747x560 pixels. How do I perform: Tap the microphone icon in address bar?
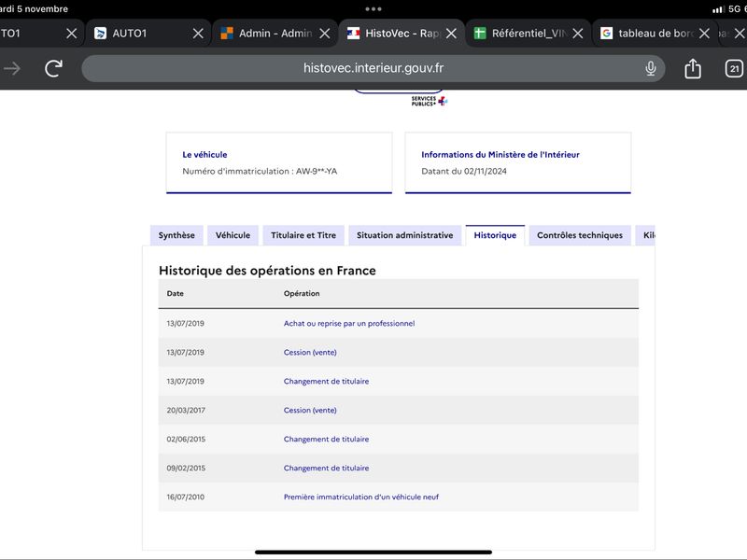pyautogui.click(x=650, y=68)
